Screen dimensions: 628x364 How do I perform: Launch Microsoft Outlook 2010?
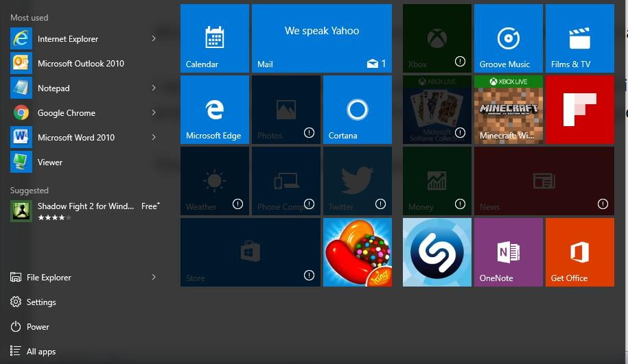pos(84,64)
